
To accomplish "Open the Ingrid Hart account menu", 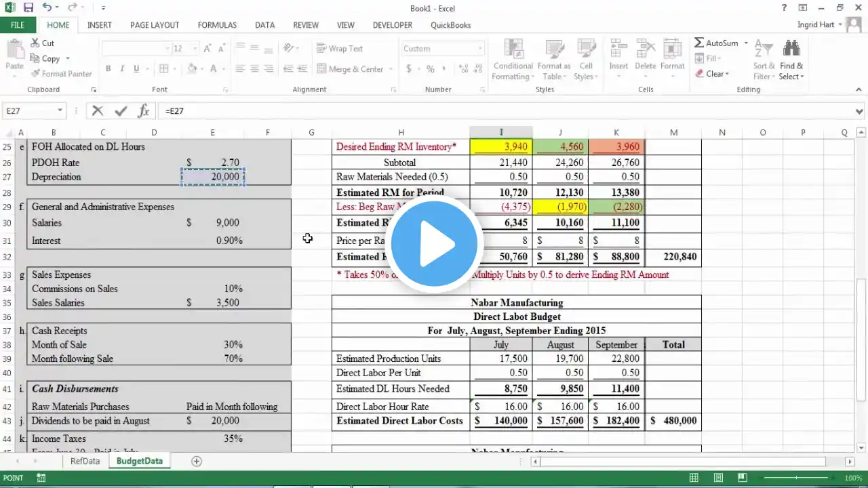I will click(x=821, y=25).
